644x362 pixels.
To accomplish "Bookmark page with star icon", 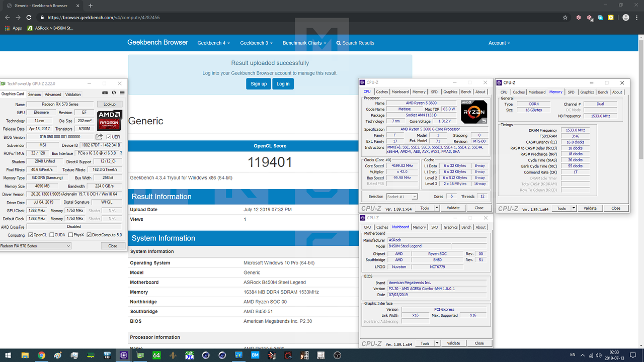I will [566, 18].
